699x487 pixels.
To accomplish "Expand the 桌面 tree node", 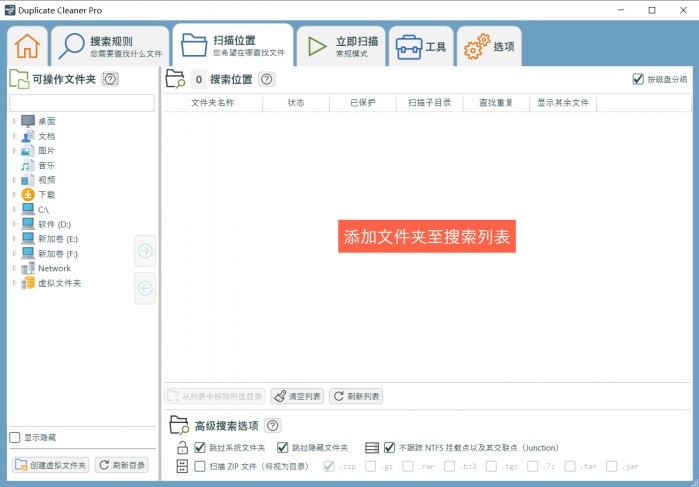I will pos(14,121).
